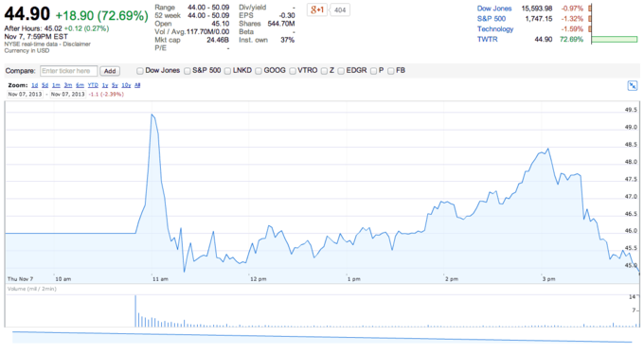Click the Shares value 544.70M
The width and height of the screenshot is (644, 354).
(x=281, y=24)
